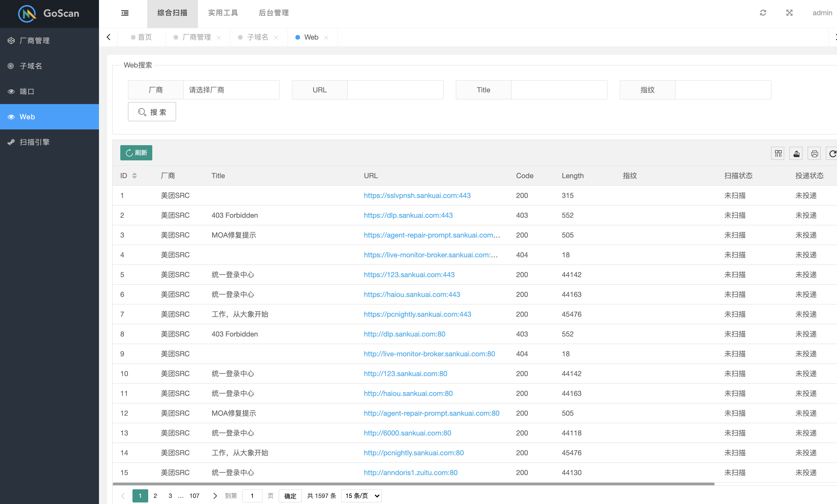The height and width of the screenshot is (504, 837).
Task: Open the column filter grid icon
Action: click(x=778, y=154)
